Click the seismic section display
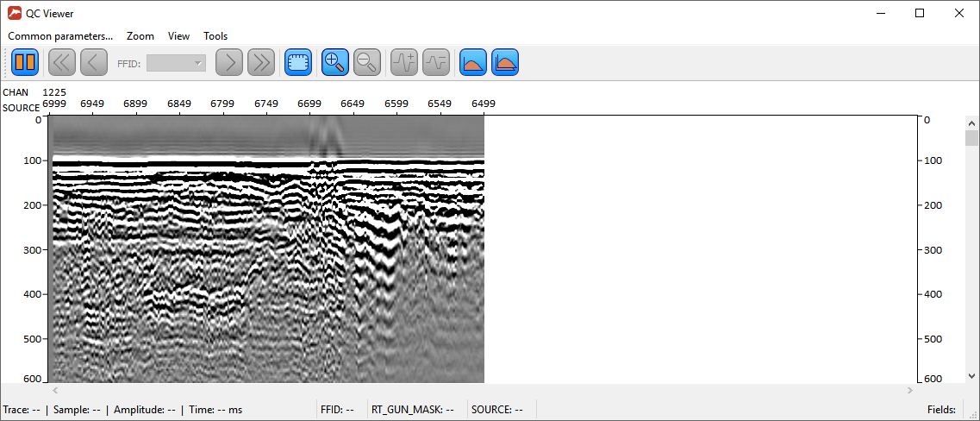This screenshot has height=421, width=980. pos(266,249)
